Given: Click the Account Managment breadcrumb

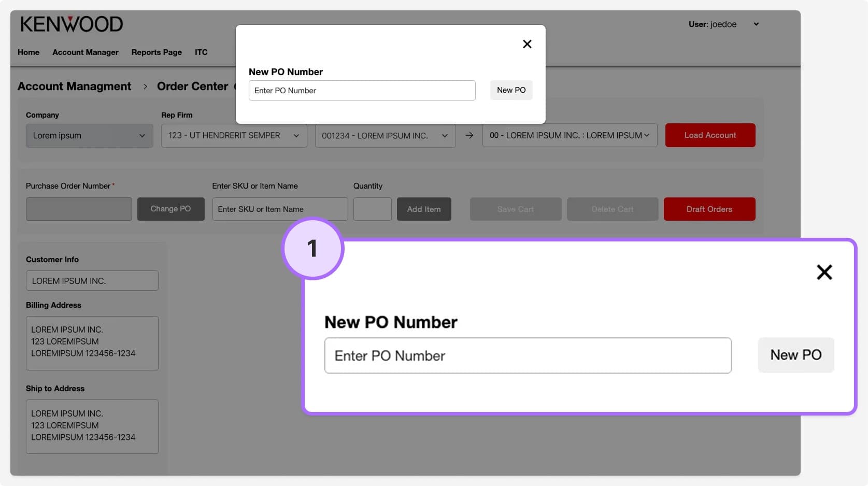Looking at the screenshot, I should coord(75,87).
